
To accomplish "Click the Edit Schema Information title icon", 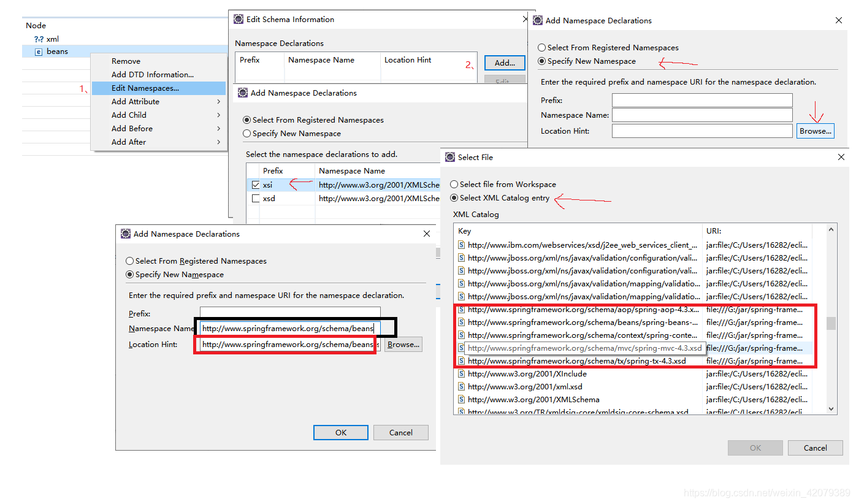I will 239,19.
